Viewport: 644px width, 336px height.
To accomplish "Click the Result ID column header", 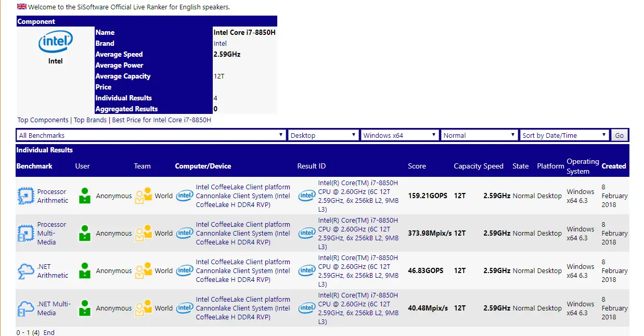I will [312, 166].
